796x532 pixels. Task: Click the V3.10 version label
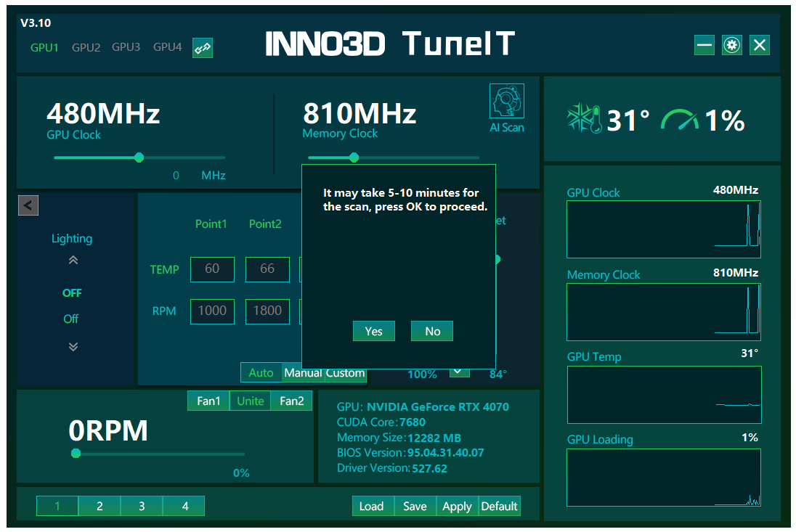(x=36, y=22)
